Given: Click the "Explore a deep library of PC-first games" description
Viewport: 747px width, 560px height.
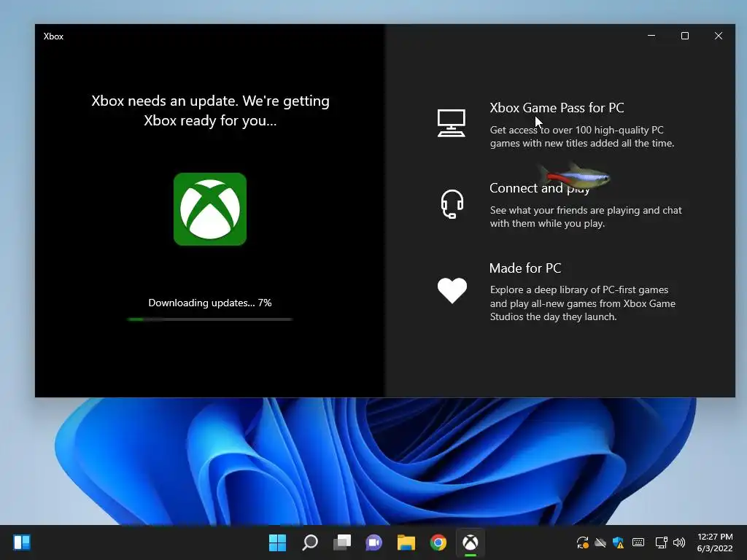Looking at the screenshot, I should coord(583,303).
